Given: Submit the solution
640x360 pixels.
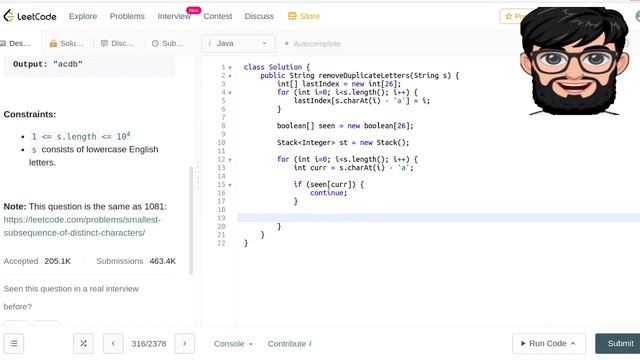Looking at the screenshot, I should click(618, 344).
